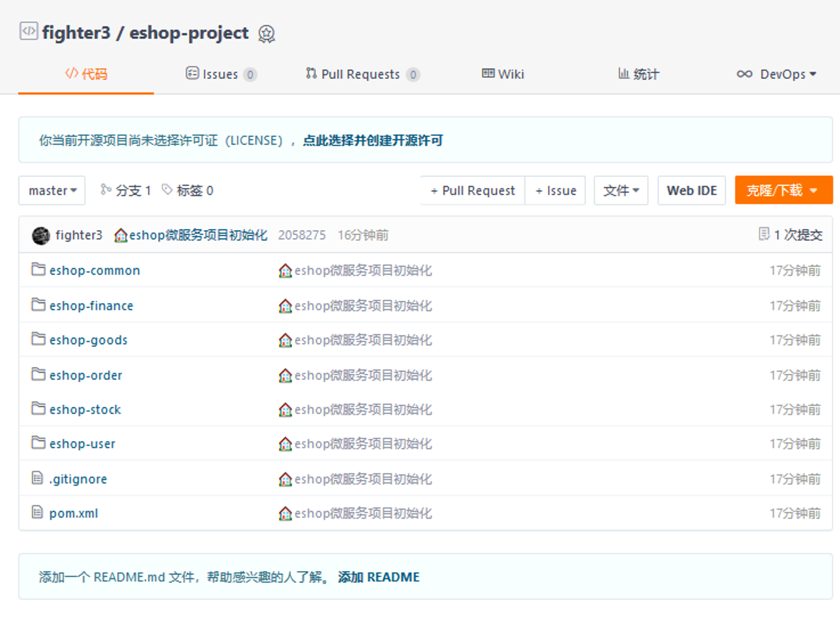Viewport: 840px width, 626px height.
Task: Click the 点此选择并创建开源许可 link
Action: pos(373,140)
